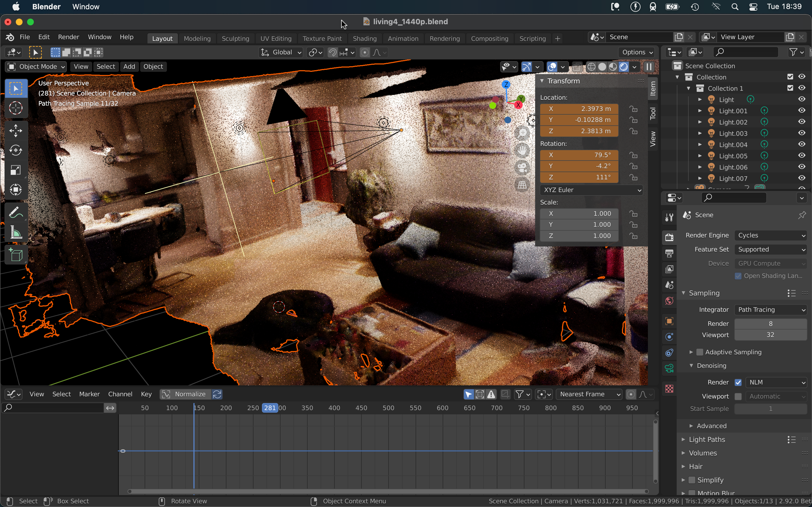
Task: Select the Move tool in the toolbar
Action: click(16, 130)
